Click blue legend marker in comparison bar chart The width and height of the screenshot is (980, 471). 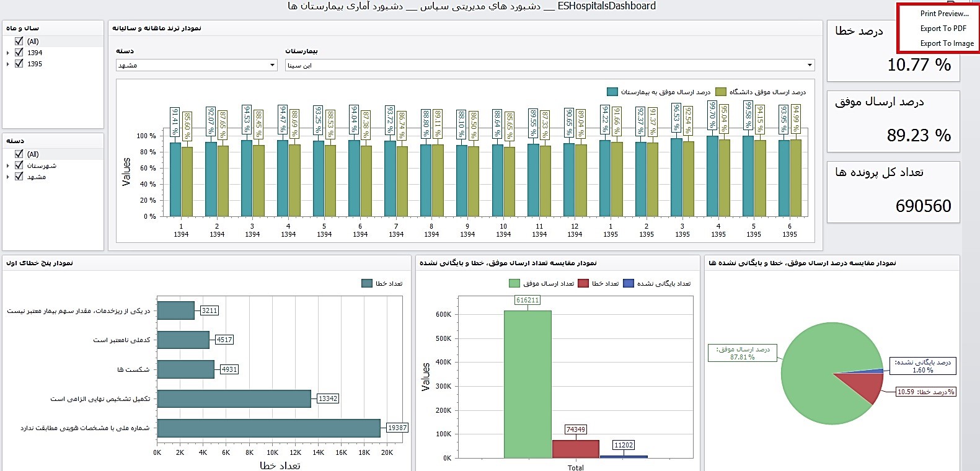pos(629,283)
